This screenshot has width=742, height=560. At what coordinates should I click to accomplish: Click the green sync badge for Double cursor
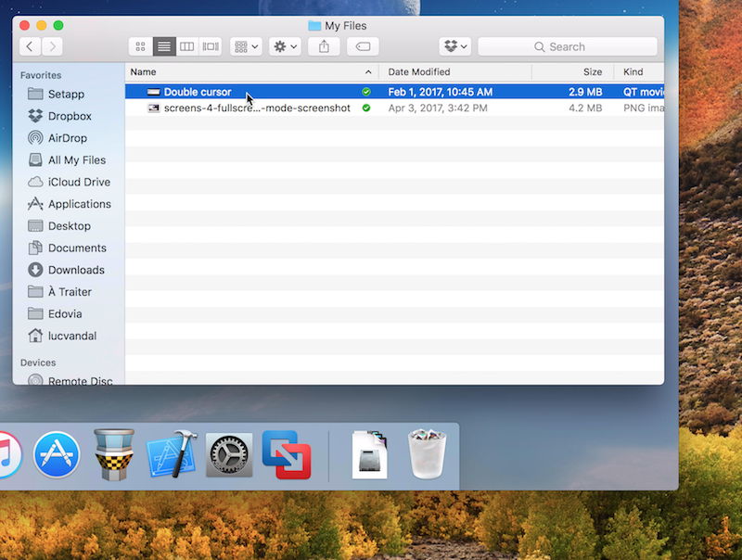click(366, 92)
